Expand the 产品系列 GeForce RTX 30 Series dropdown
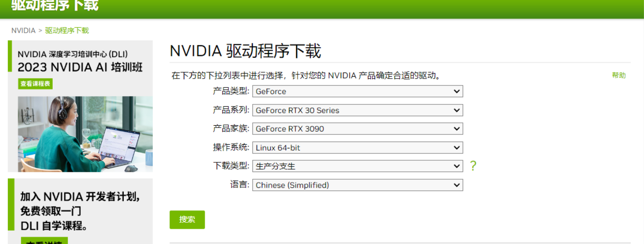The width and height of the screenshot is (644, 244). click(358, 110)
